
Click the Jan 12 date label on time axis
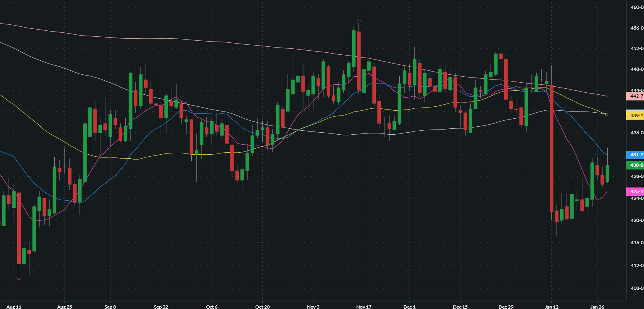551,307
